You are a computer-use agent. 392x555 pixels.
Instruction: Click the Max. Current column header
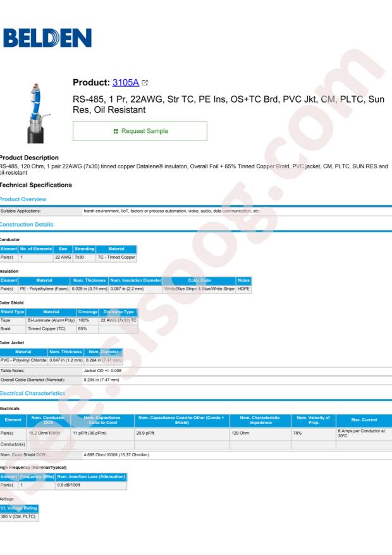(x=364, y=420)
